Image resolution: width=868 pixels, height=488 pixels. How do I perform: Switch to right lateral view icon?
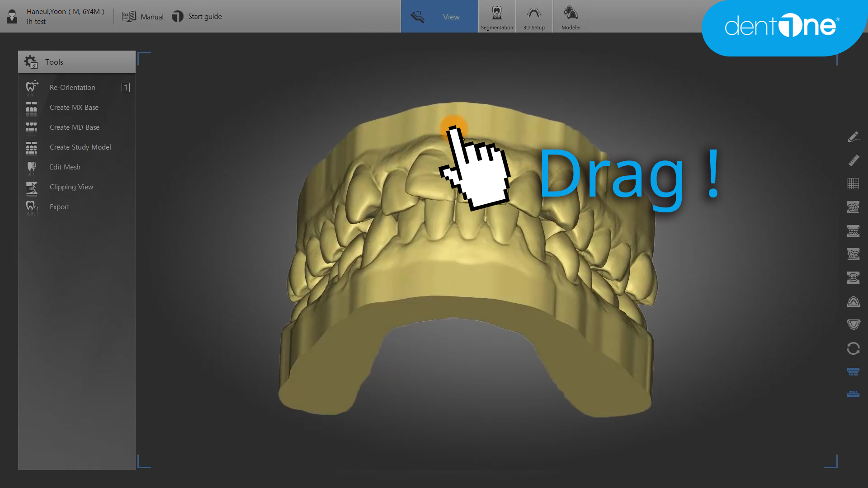pyautogui.click(x=853, y=207)
